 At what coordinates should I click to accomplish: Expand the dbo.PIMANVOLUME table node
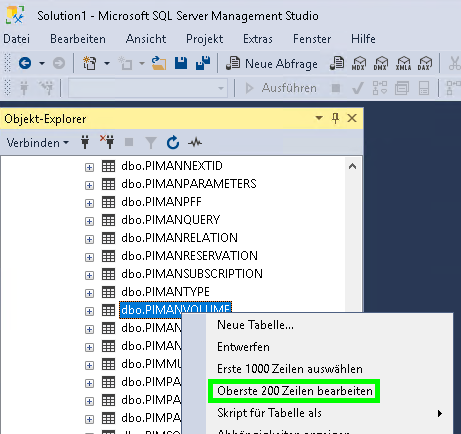point(89,311)
